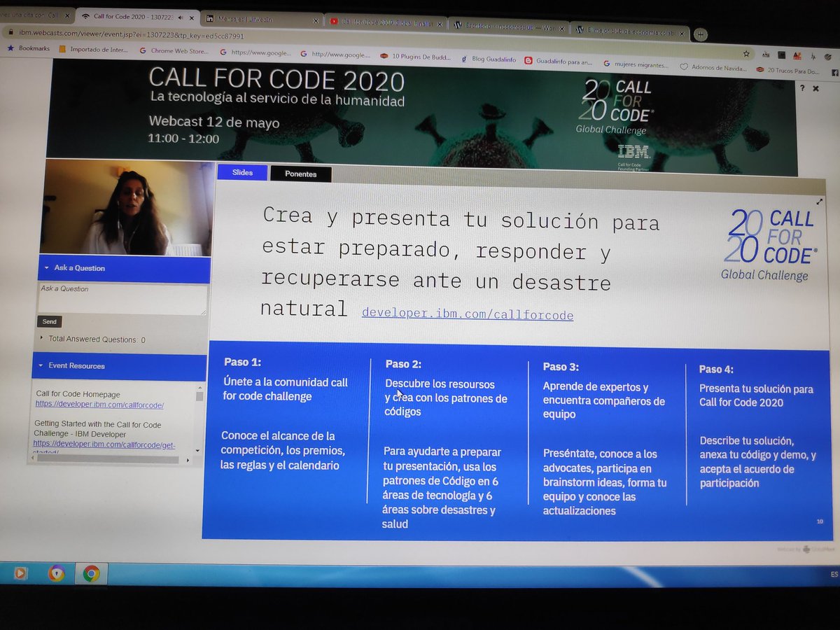Click the AZ red extension icon
This screenshot has height=630, width=840.
[799, 55]
